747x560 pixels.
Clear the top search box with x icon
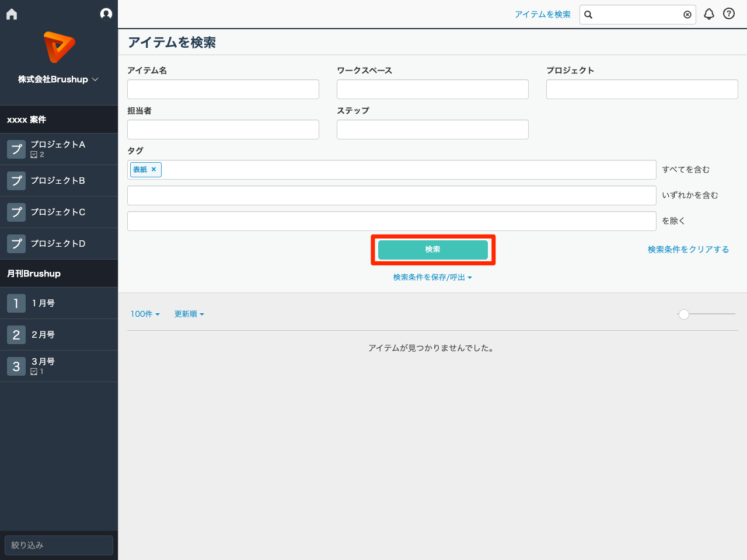[687, 15]
